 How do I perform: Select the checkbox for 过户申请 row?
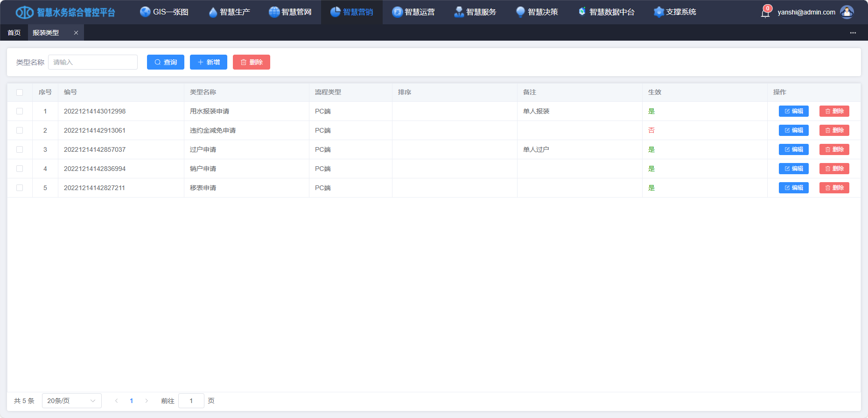pos(20,149)
